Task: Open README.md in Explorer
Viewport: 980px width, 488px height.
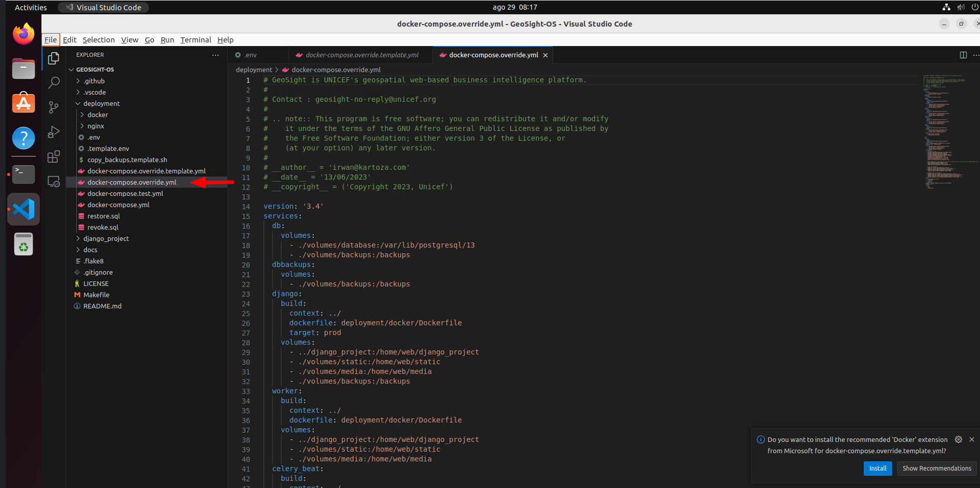Action: click(x=146, y=306)
